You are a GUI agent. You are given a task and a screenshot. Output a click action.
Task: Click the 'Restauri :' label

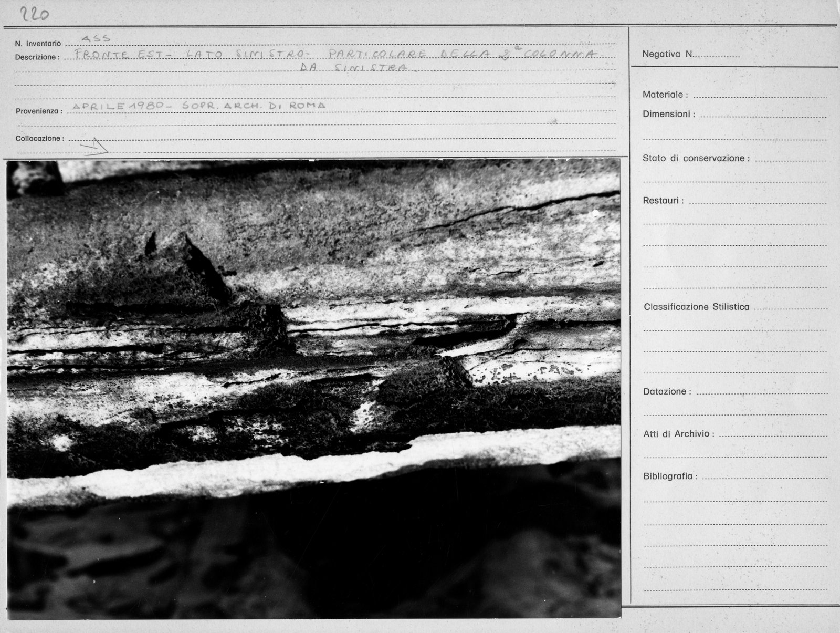664,201
